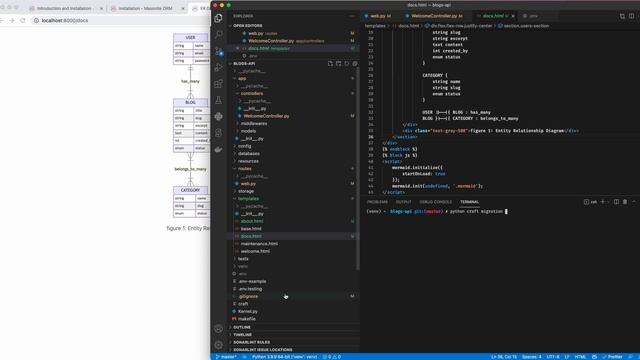Switch to the web.py editor tab
The height and width of the screenshot is (360, 640).
pyautogui.click(x=378, y=16)
